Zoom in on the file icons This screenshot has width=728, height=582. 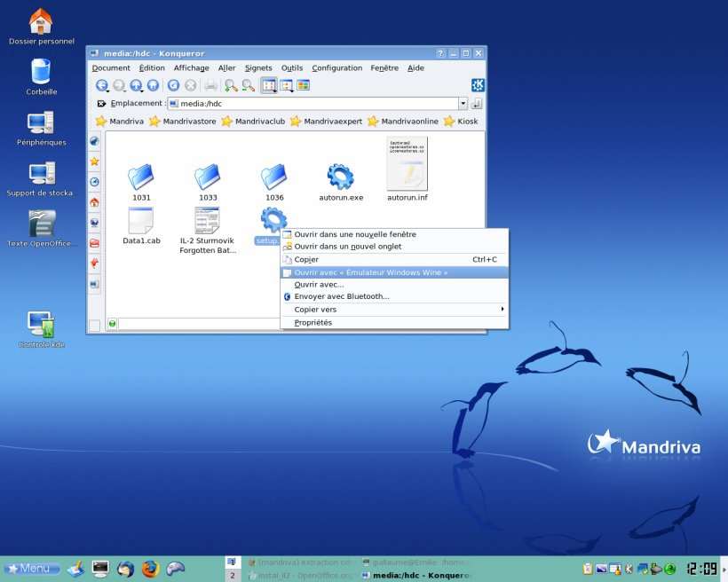[230, 85]
